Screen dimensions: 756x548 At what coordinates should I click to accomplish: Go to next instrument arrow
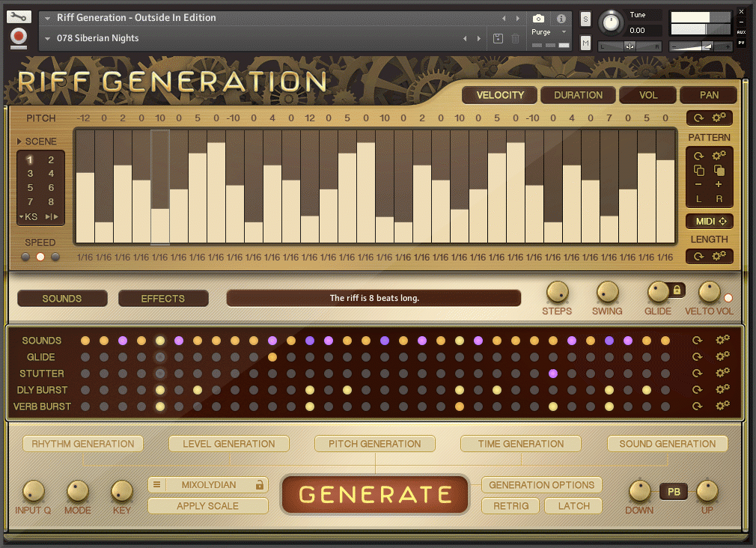pyautogui.click(x=518, y=18)
